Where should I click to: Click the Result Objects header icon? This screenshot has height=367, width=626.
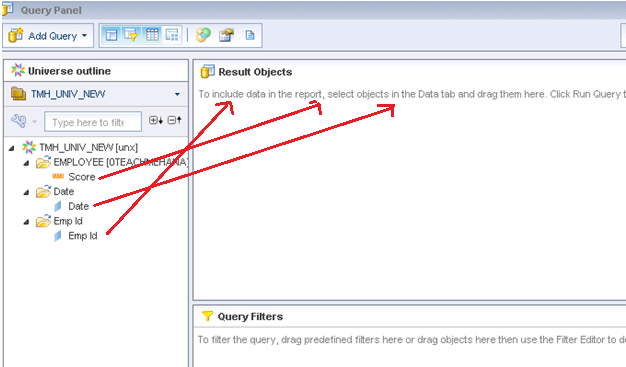click(208, 71)
